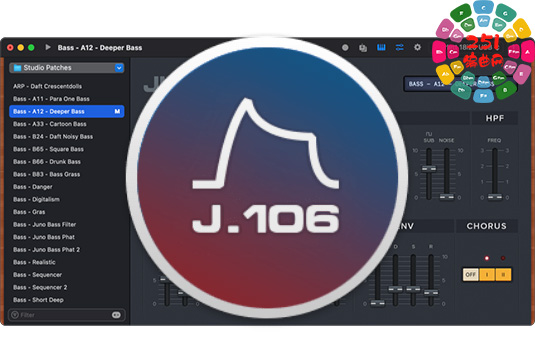
Task: Enable Chorus II button
Action: pyautogui.click(x=503, y=274)
